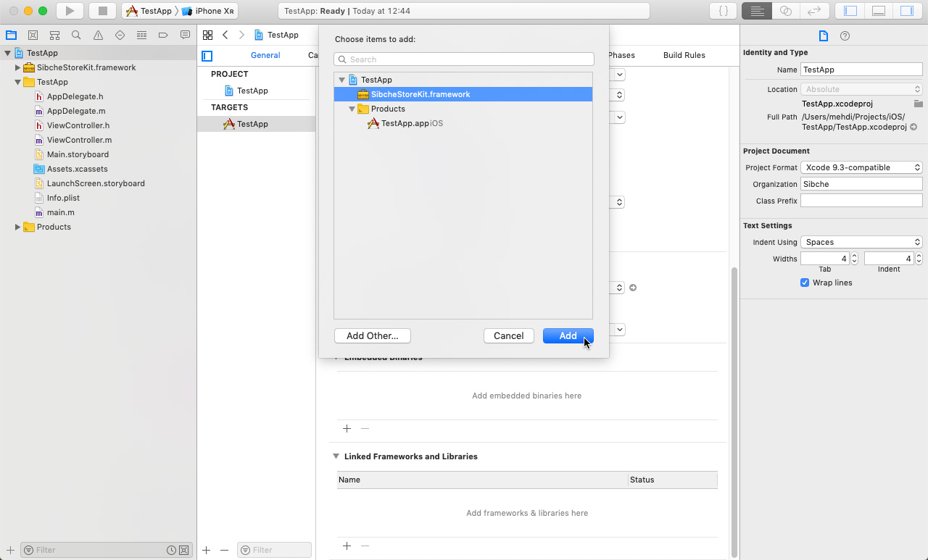The image size is (928, 560).
Task: Switch to the Assistant editor
Action: click(785, 11)
